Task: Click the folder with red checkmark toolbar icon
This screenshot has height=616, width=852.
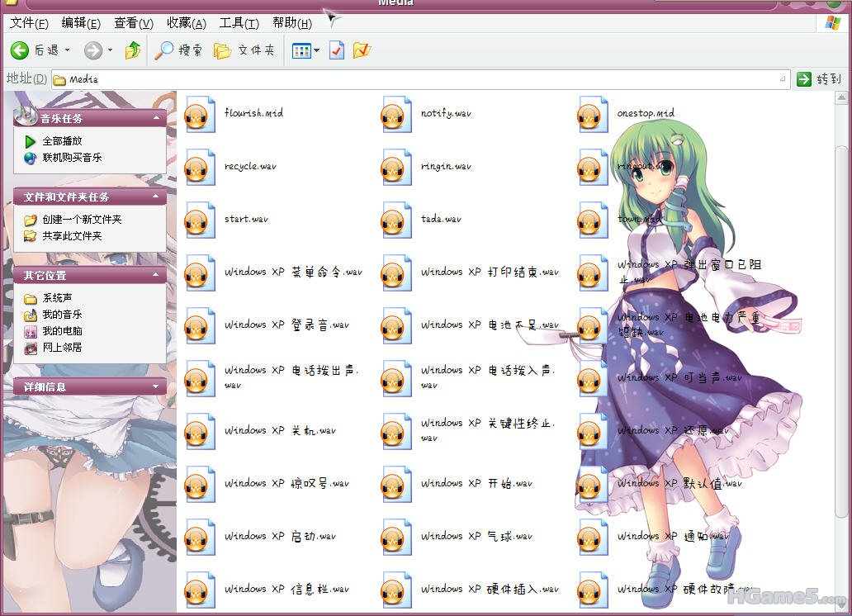Action: tap(362, 51)
